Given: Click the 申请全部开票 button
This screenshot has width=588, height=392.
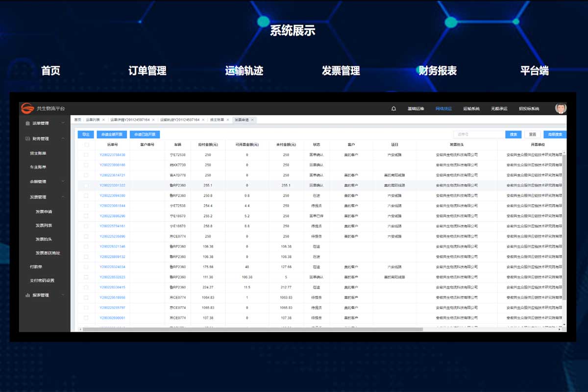Looking at the screenshot, I should click(x=112, y=134).
